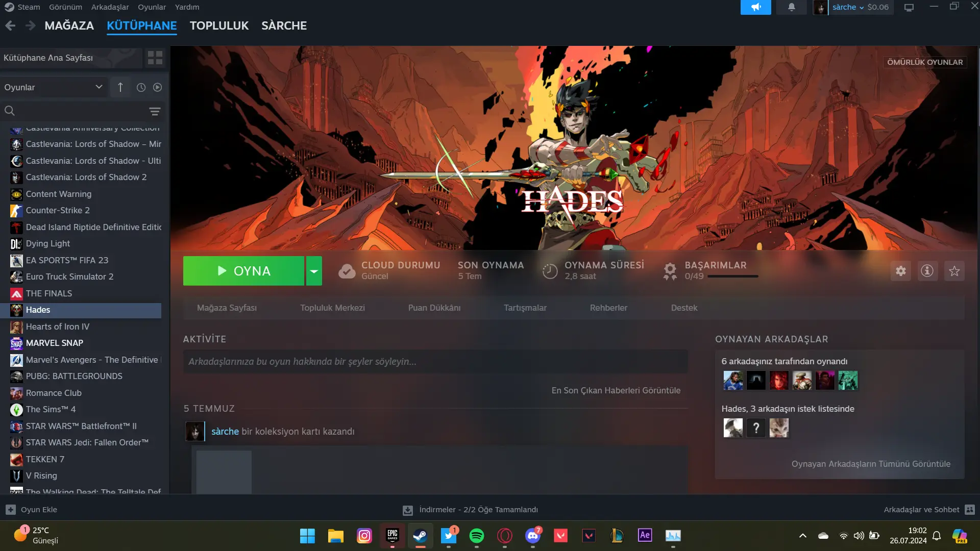Select The Sims 4 in library
Viewport: 980px width, 551px height.
point(82,409)
